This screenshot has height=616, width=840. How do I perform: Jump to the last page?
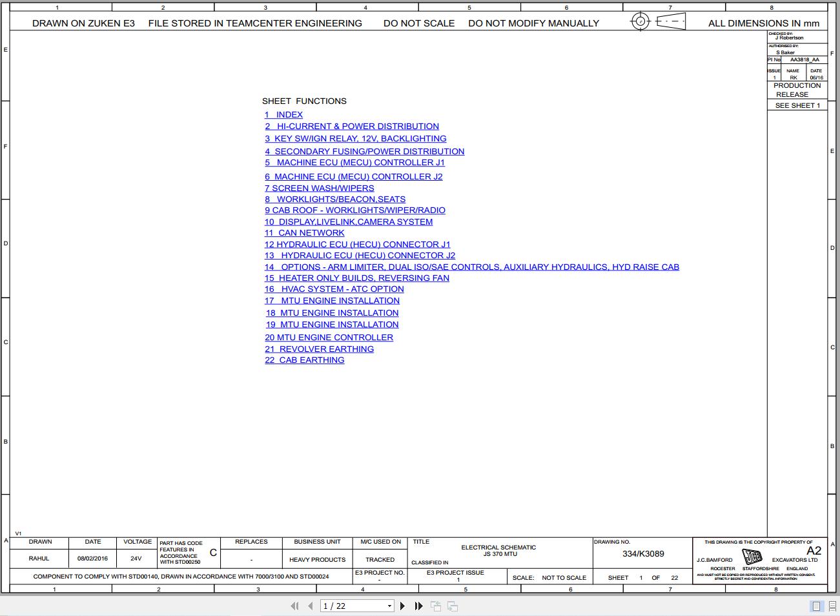coord(418,606)
